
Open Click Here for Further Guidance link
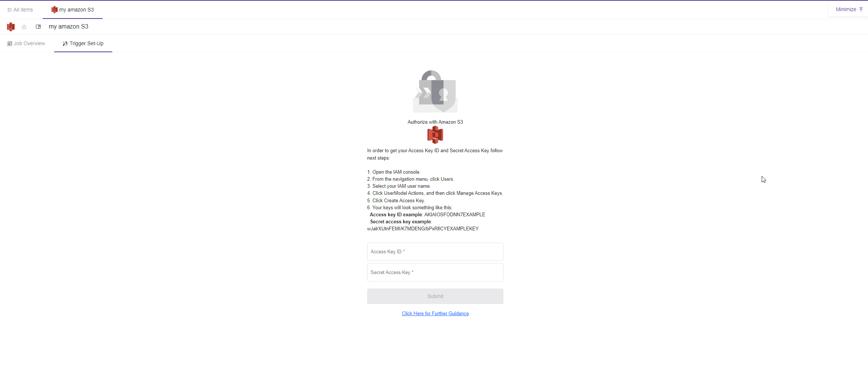tap(435, 314)
